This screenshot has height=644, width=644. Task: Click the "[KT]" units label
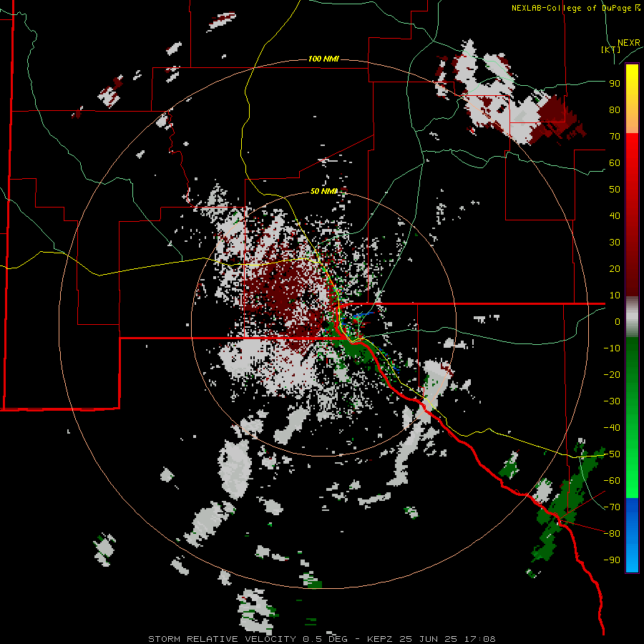point(611,49)
